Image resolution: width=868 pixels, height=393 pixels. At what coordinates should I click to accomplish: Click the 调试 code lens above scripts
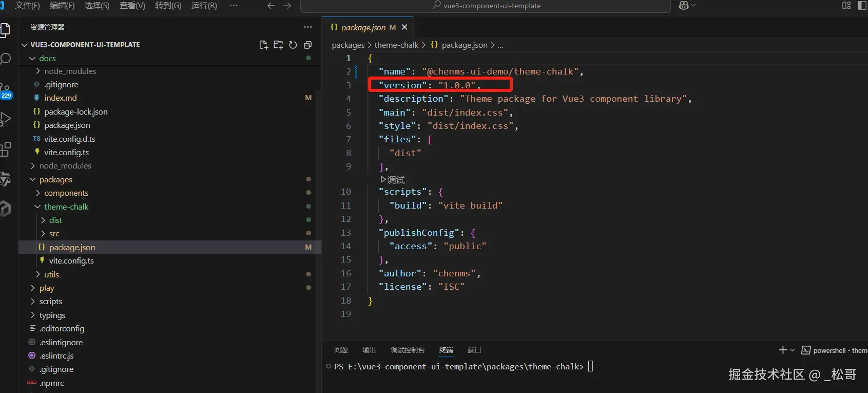pyautogui.click(x=393, y=180)
